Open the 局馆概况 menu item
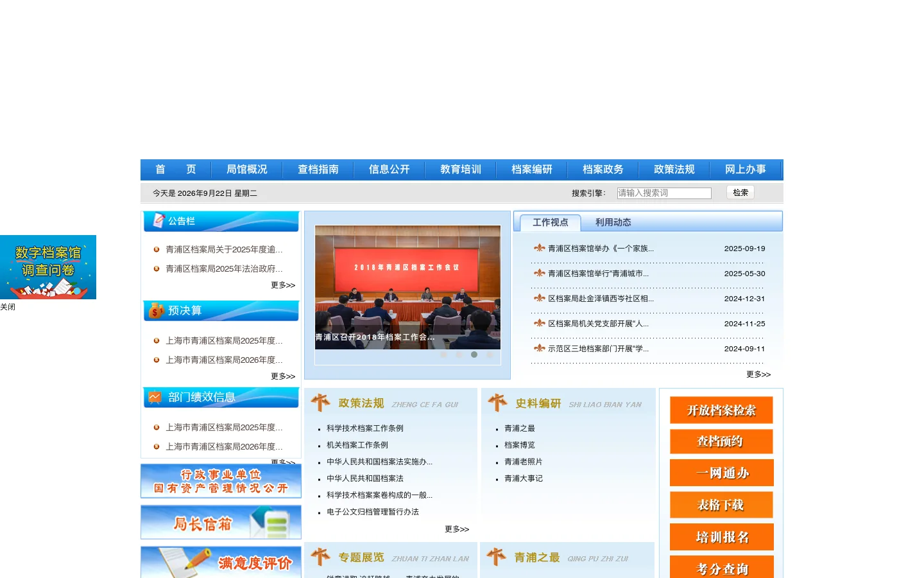 point(246,170)
